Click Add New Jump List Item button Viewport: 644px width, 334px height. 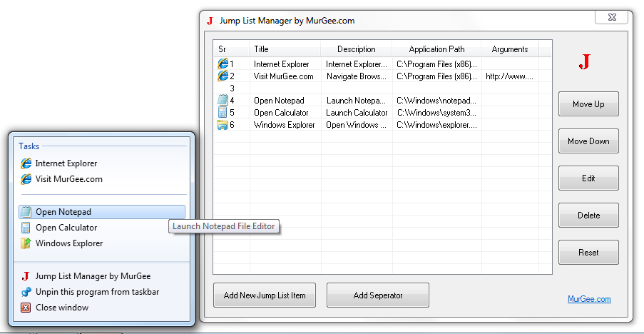pyautogui.click(x=265, y=295)
